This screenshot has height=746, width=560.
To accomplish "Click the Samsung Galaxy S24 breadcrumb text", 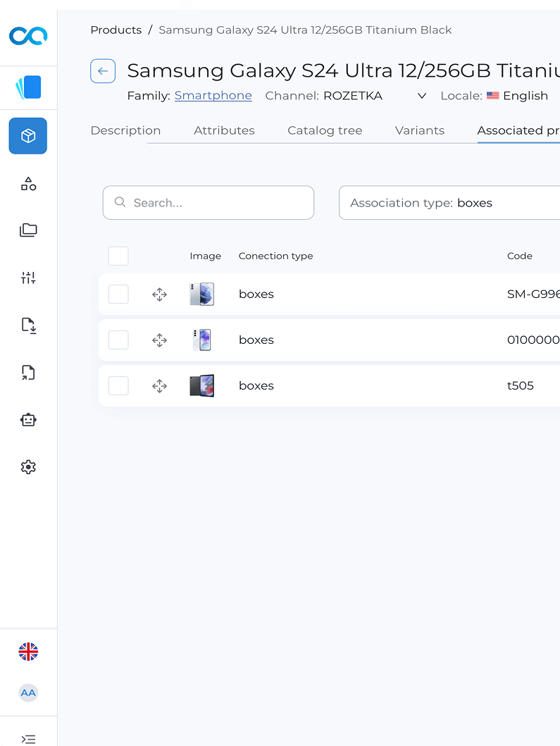I will tap(305, 30).
